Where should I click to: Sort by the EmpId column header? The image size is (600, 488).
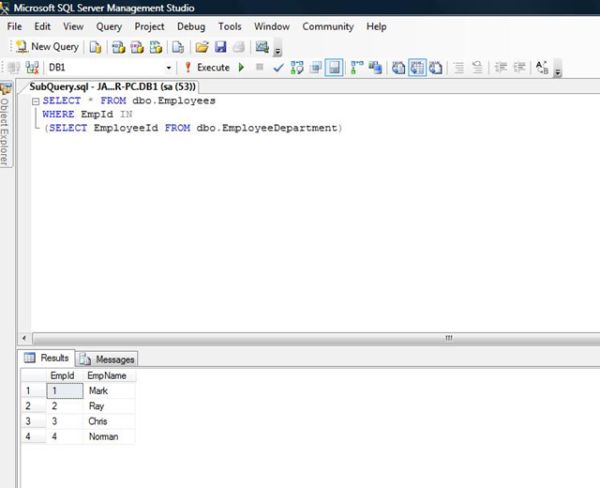[x=64, y=375]
